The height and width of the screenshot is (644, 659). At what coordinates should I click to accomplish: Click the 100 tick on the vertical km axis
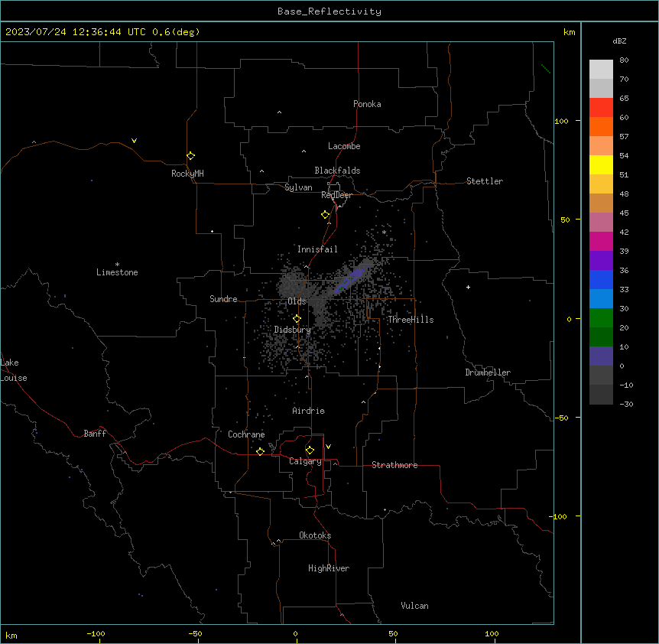[561, 121]
